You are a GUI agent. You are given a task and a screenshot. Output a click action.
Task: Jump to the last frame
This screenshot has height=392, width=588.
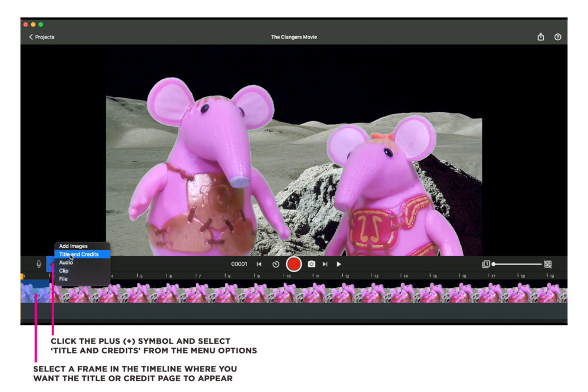point(325,264)
